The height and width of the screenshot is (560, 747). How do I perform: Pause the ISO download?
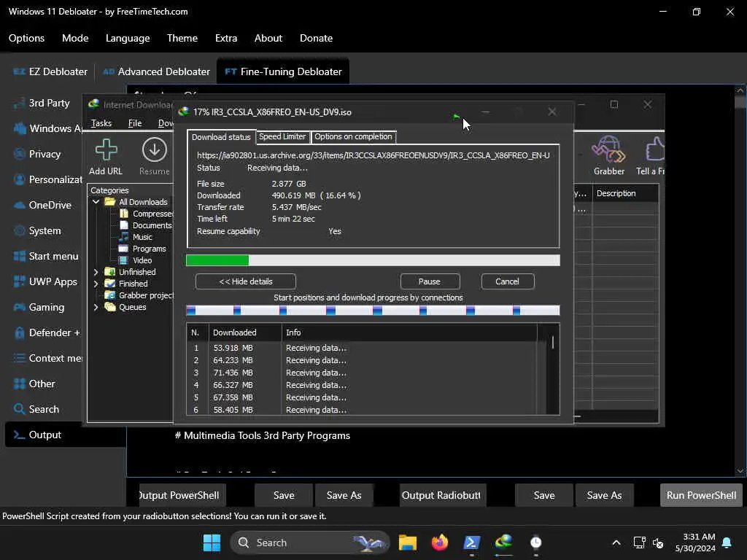click(x=430, y=281)
